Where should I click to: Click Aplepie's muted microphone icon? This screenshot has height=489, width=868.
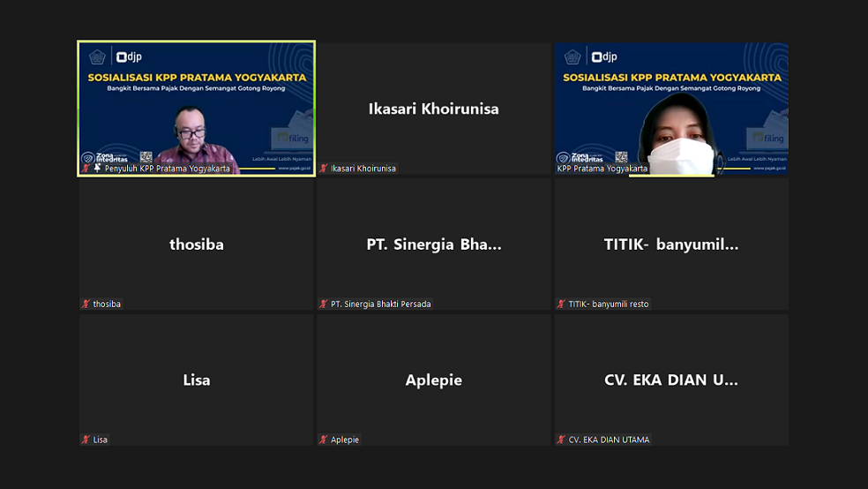point(324,440)
